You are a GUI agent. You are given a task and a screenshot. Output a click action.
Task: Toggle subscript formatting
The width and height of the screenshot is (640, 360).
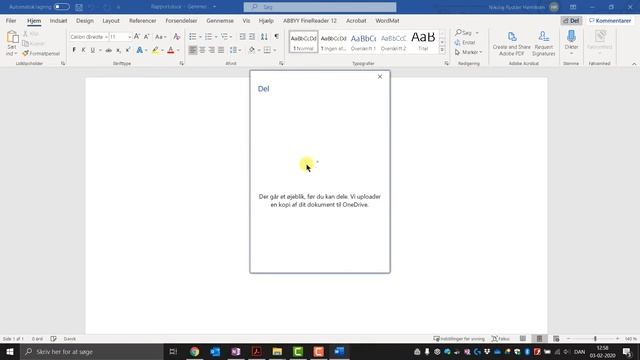tap(118, 50)
